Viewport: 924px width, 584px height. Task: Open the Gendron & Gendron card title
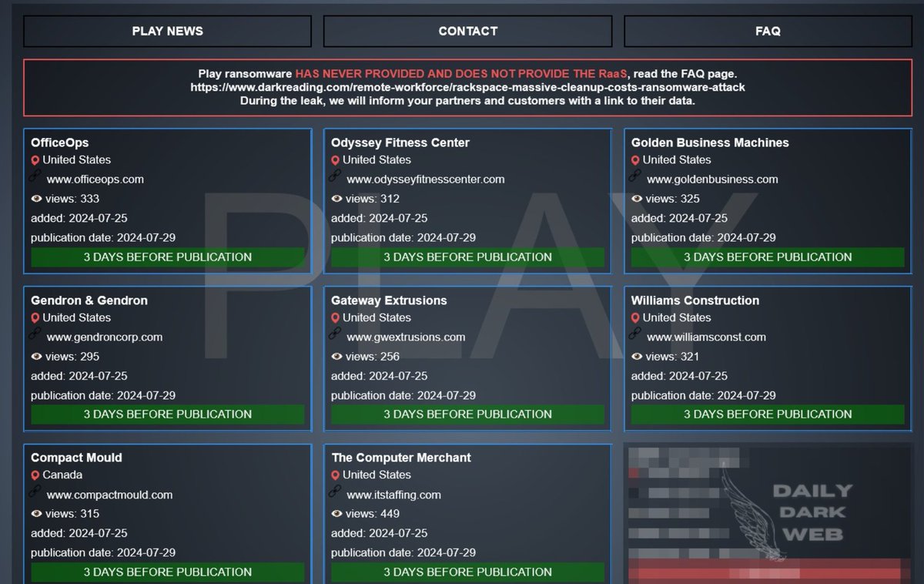pyautogui.click(x=89, y=300)
